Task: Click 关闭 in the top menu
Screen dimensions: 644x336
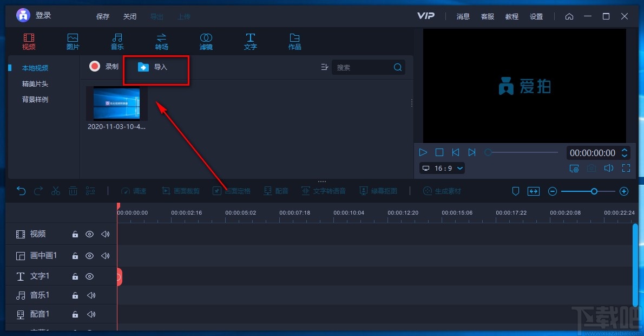Action: [130, 16]
